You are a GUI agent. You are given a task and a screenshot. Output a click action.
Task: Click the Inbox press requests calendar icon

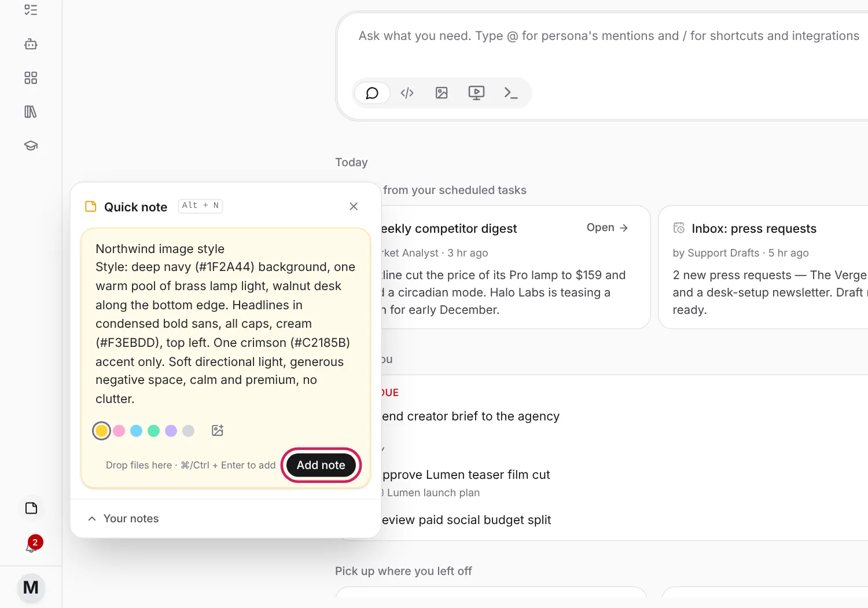[679, 228]
